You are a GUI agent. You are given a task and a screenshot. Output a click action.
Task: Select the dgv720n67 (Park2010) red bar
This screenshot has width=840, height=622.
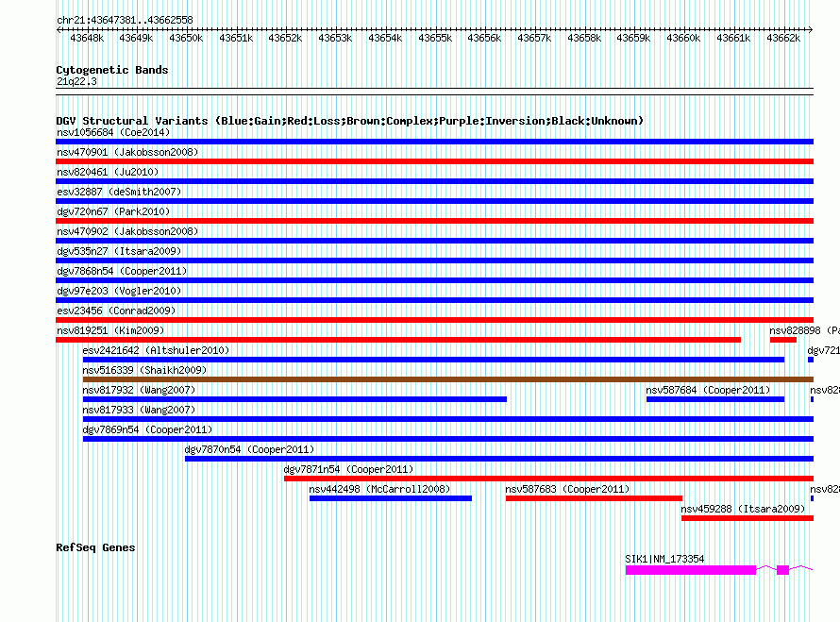(x=434, y=221)
